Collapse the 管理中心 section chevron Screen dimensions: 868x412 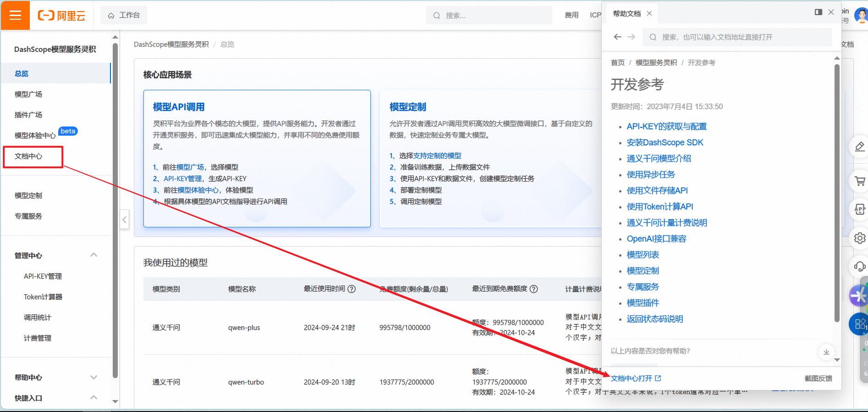[94, 255]
